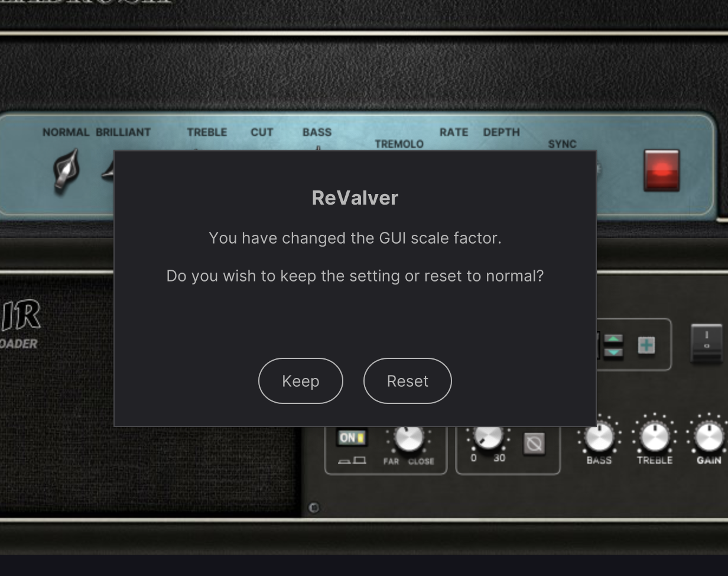
Task: Click the Far/Close mic distance knob
Action: point(408,439)
